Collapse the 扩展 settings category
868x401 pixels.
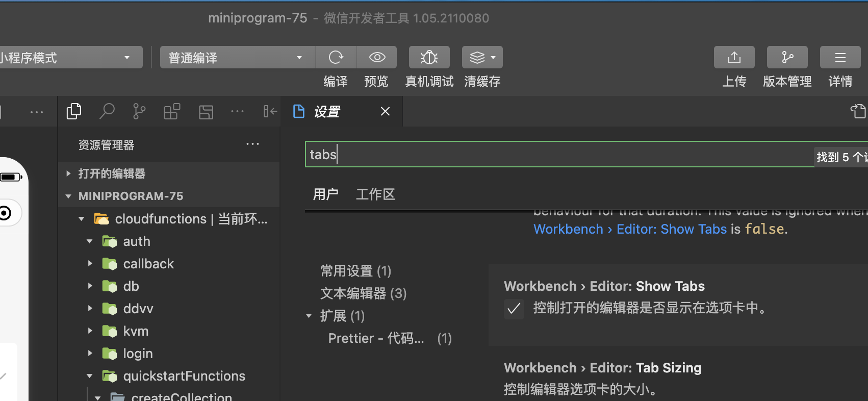[309, 316]
